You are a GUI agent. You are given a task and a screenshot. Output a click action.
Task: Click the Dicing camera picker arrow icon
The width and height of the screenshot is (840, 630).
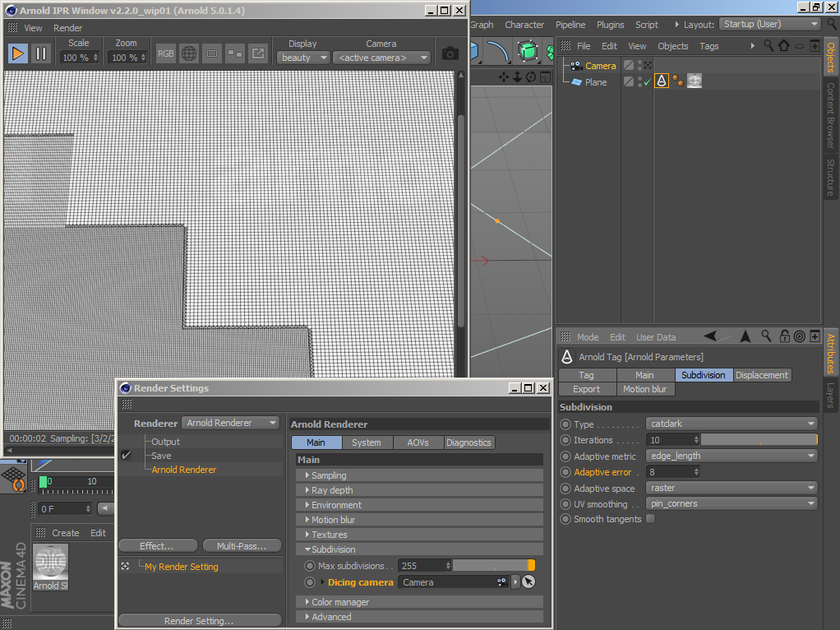coord(528,582)
